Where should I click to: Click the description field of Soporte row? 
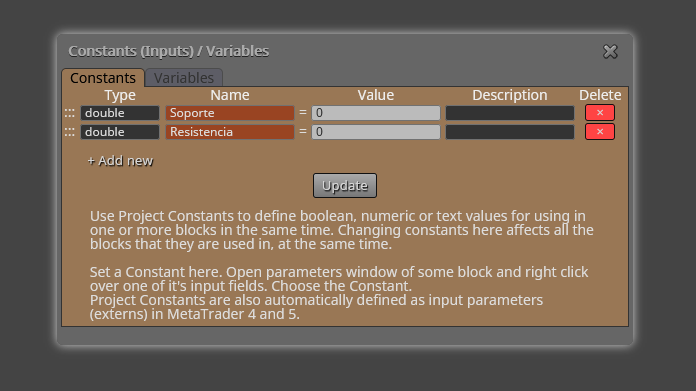coord(510,113)
